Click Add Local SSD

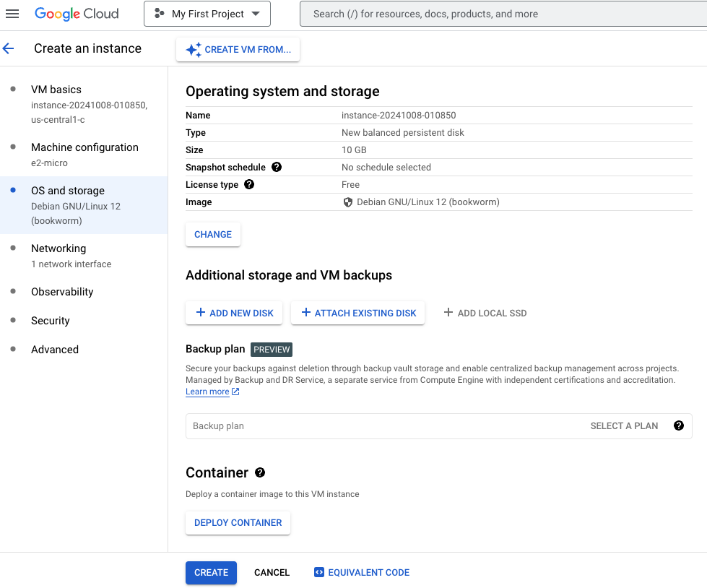(485, 313)
